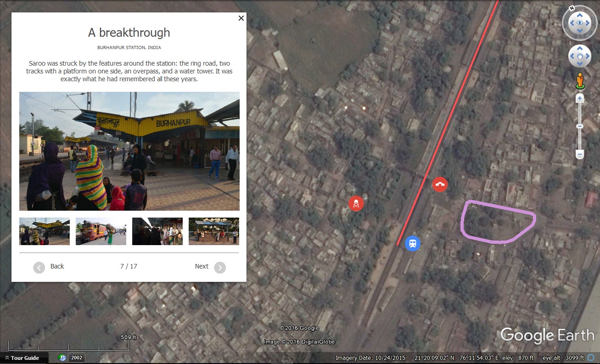Click the Pegman Street View icon
This screenshot has width=600, height=364.
(x=580, y=81)
